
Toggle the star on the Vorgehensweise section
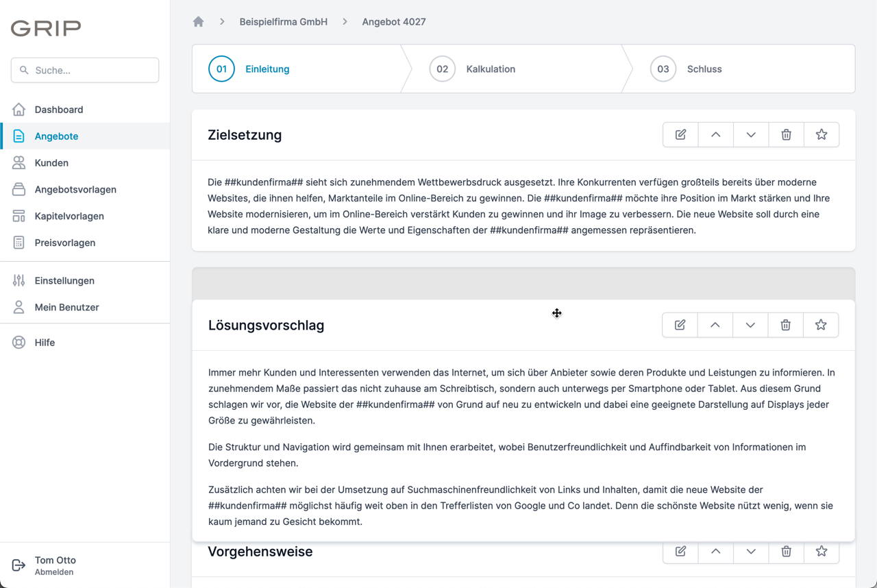[x=822, y=552]
